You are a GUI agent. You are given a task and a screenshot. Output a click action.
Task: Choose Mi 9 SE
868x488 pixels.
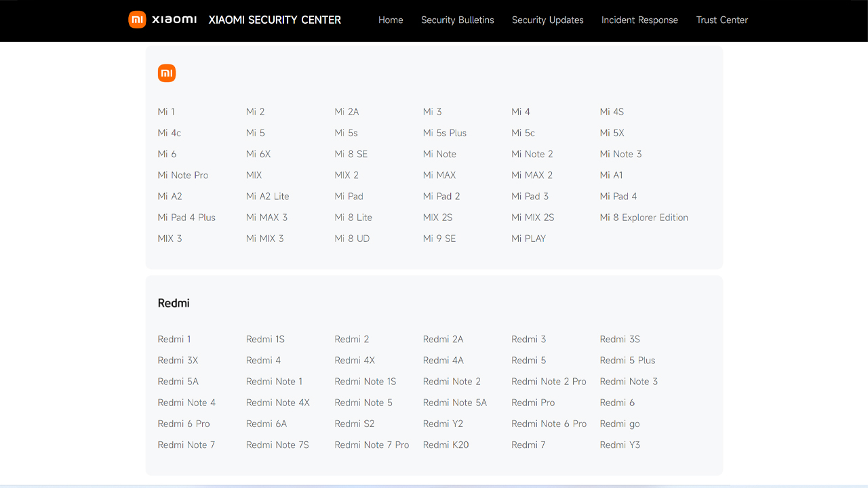click(x=439, y=238)
